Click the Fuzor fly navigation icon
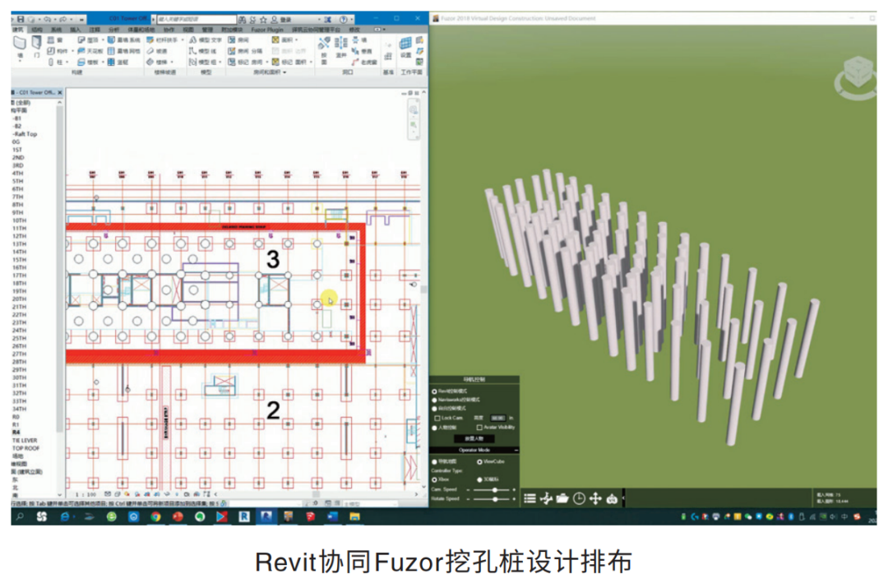The height and width of the screenshot is (588, 888). point(547,498)
